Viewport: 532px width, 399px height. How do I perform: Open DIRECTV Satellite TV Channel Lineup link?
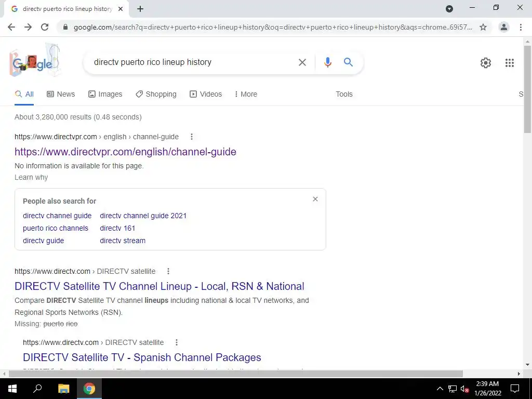coord(159,286)
